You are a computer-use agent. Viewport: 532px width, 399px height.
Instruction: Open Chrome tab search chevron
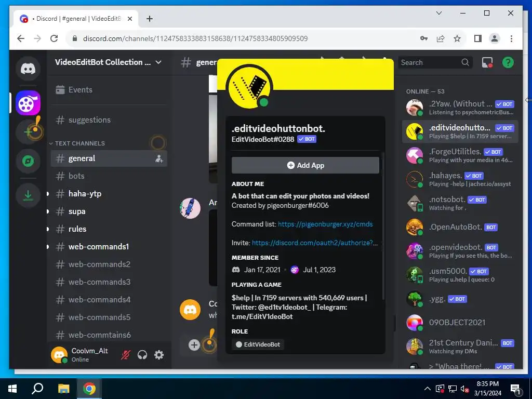pyautogui.click(x=438, y=13)
